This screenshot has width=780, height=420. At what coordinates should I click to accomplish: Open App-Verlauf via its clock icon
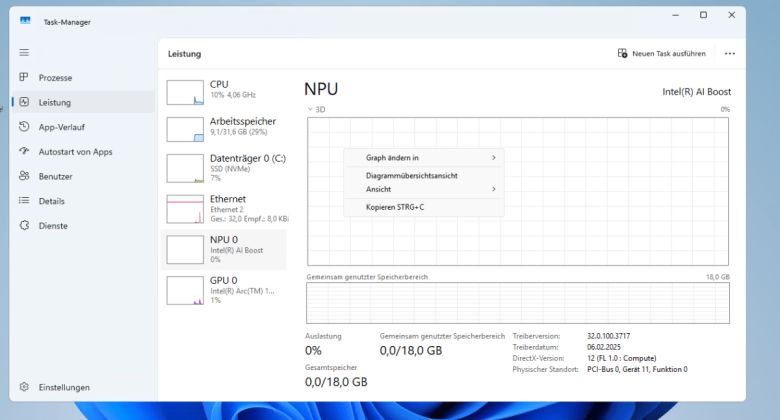(24, 127)
